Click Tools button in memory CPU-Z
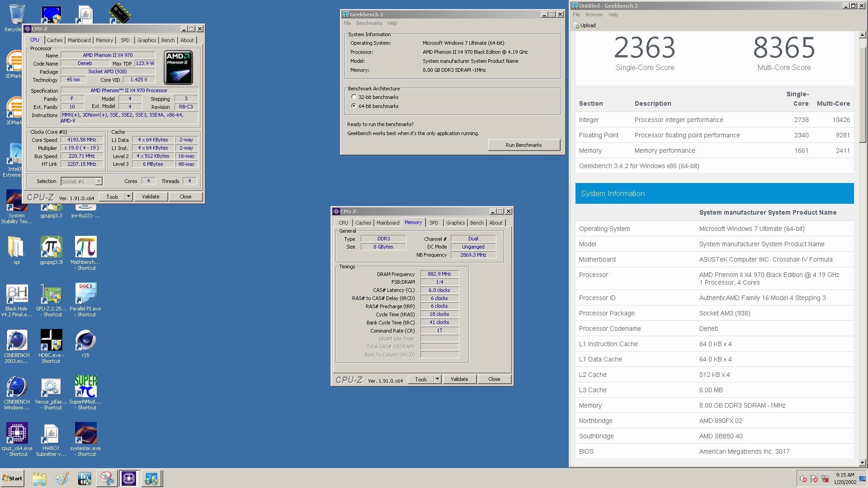Screen dimensions: 868x488 click(421, 379)
